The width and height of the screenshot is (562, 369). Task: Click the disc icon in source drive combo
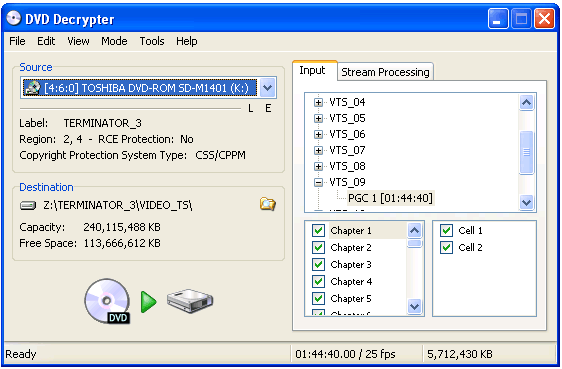[32, 88]
